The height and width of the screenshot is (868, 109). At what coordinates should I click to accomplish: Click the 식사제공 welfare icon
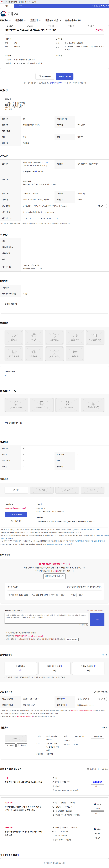75,353
